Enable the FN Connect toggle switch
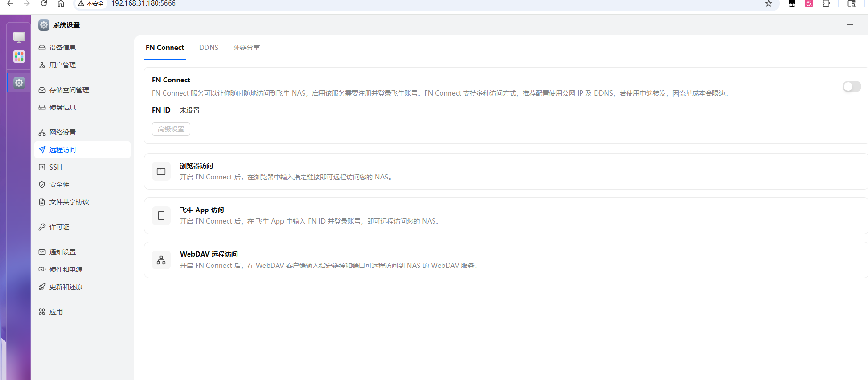 [x=852, y=87]
